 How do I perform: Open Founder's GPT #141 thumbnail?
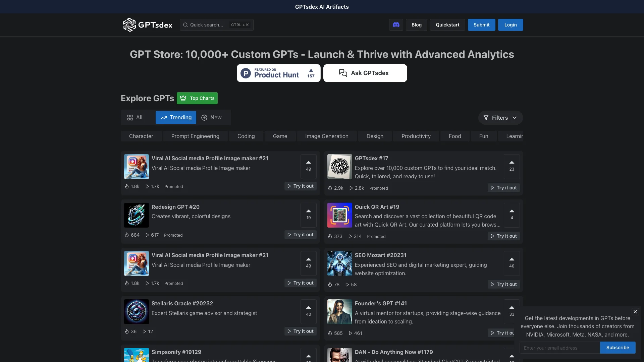click(x=339, y=312)
